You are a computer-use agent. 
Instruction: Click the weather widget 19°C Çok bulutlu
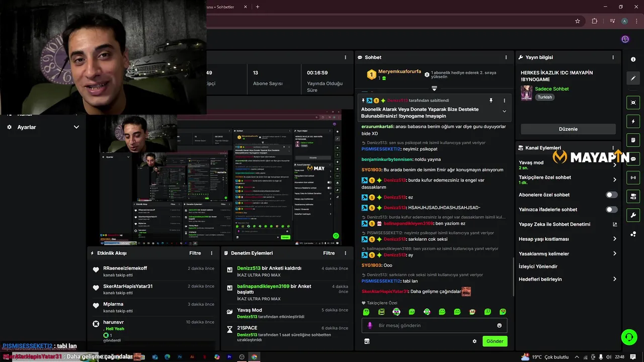(545, 357)
